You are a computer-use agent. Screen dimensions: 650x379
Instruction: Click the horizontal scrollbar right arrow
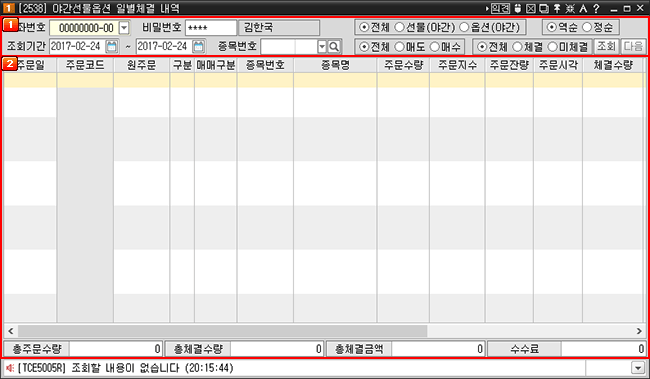coord(639,331)
